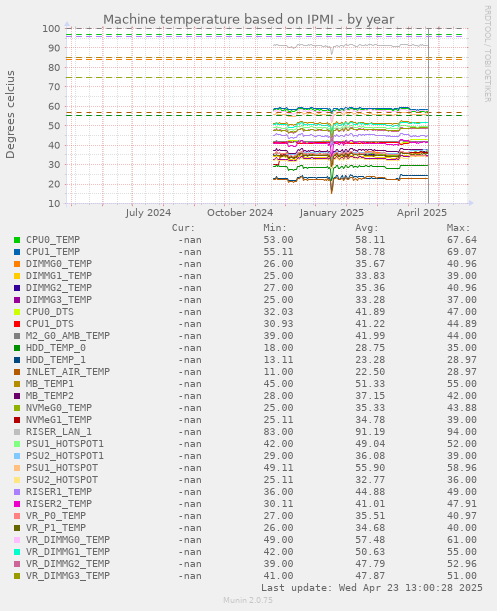
Task: Click the PSU2_HOTSPOT1 legend label
Action: point(65,456)
